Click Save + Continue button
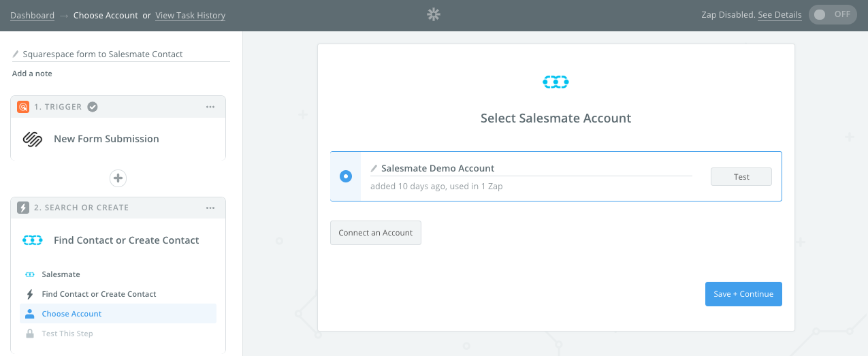 (743, 294)
